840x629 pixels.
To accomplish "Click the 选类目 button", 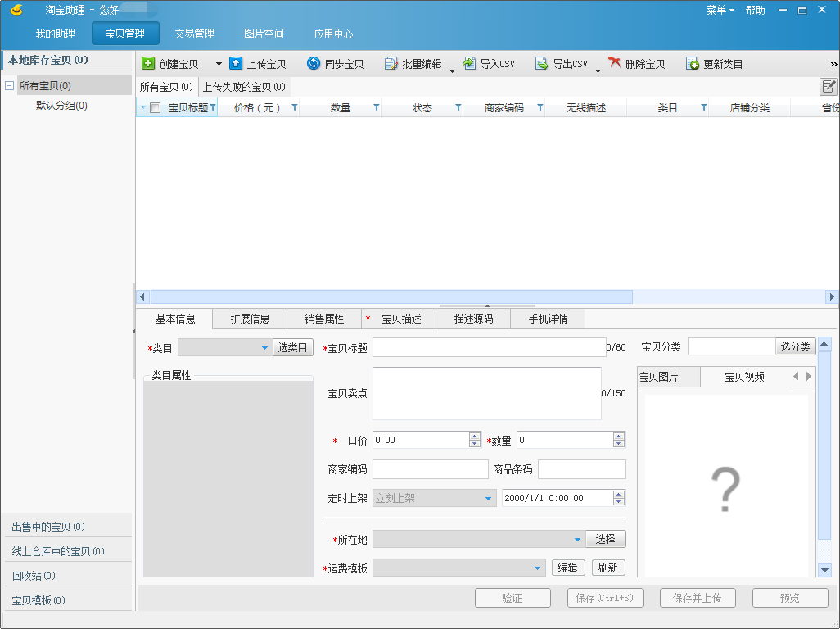I will [x=292, y=348].
